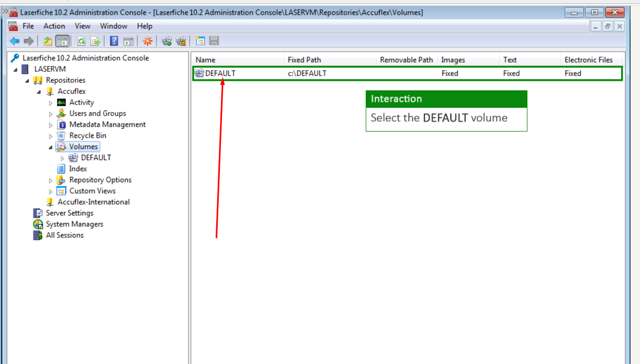The height and width of the screenshot is (364, 640).
Task: Click the Back arrow toolbar icon
Action: (x=15, y=41)
